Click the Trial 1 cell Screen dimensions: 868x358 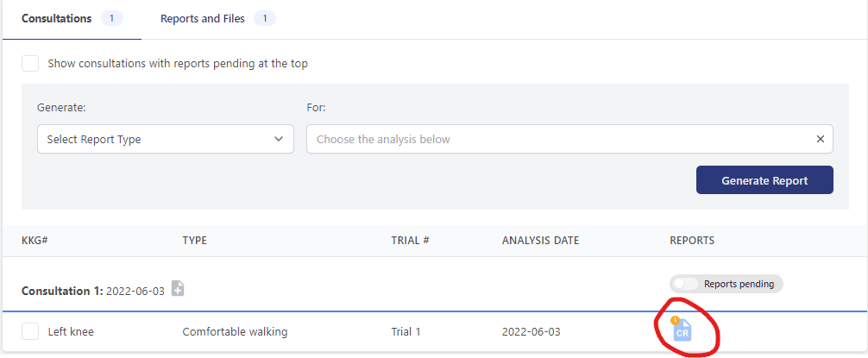click(x=406, y=332)
